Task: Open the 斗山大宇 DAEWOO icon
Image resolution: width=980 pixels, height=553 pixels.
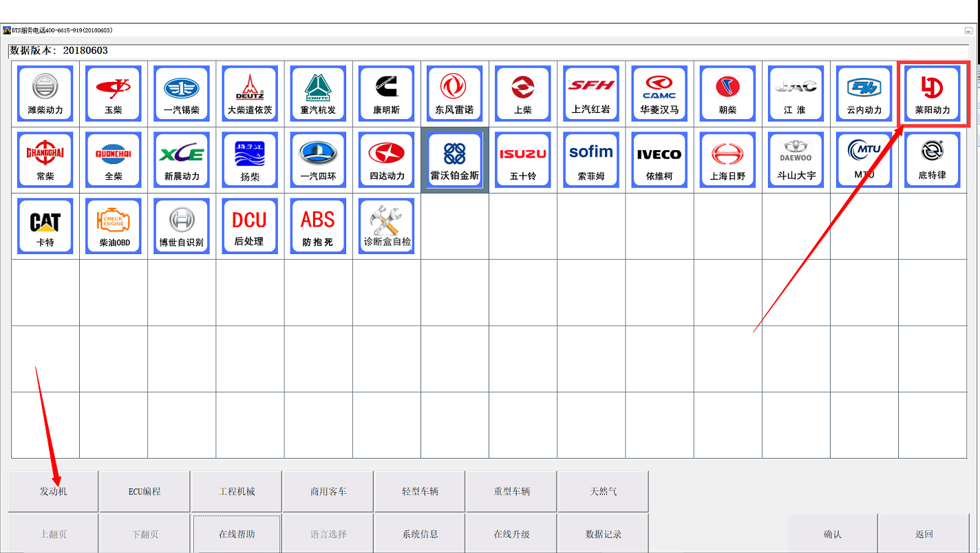Action: [796, 160]
